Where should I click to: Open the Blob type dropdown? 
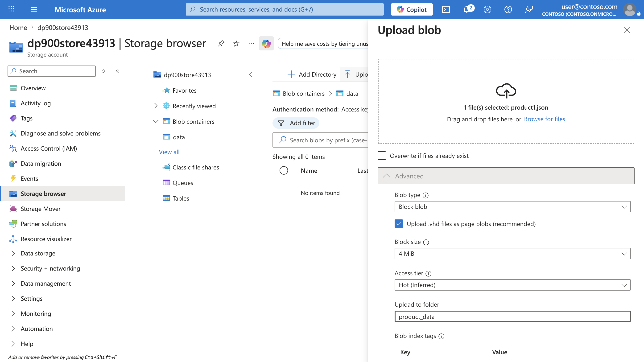pyautogui.click(x=512, y=207)
